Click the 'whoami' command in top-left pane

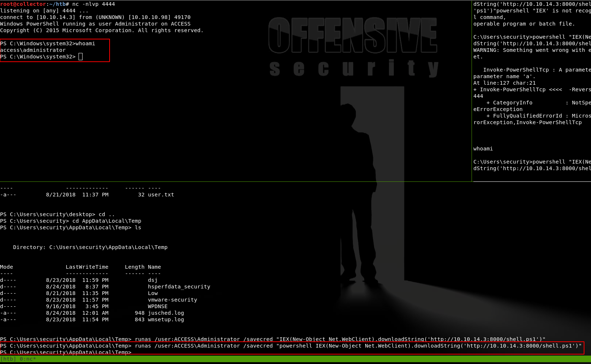85,43
